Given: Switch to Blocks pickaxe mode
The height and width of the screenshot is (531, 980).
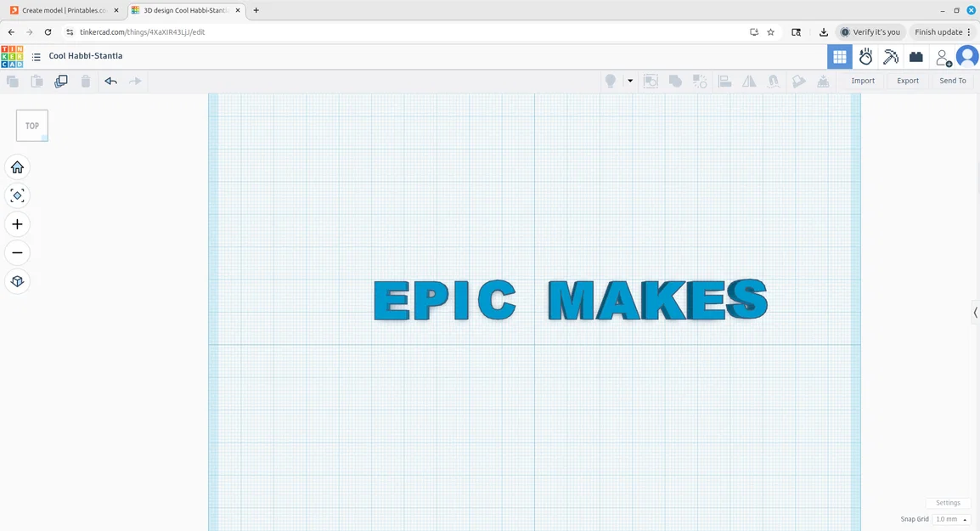Looking at the screenshot, I should pos(891,57).
